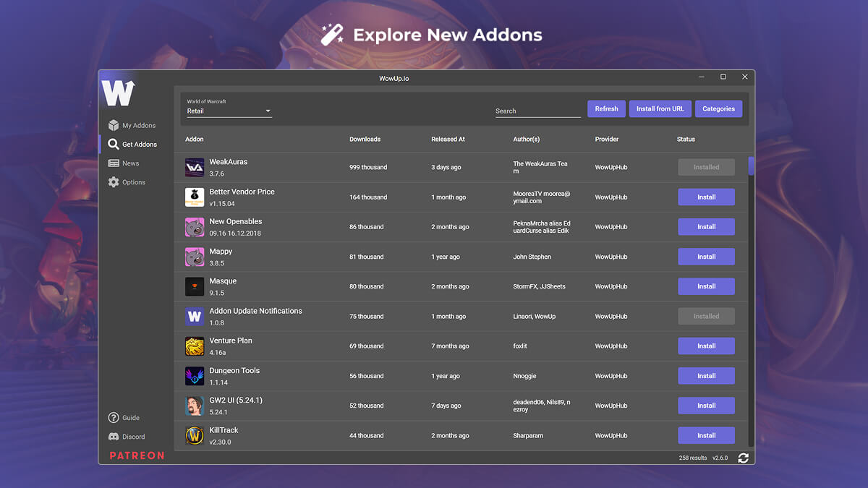The height and width of the screenshot is (488, 868).
Task: Install the KillTrack addon
Action: pyautogui.click(x=706, y=435)
